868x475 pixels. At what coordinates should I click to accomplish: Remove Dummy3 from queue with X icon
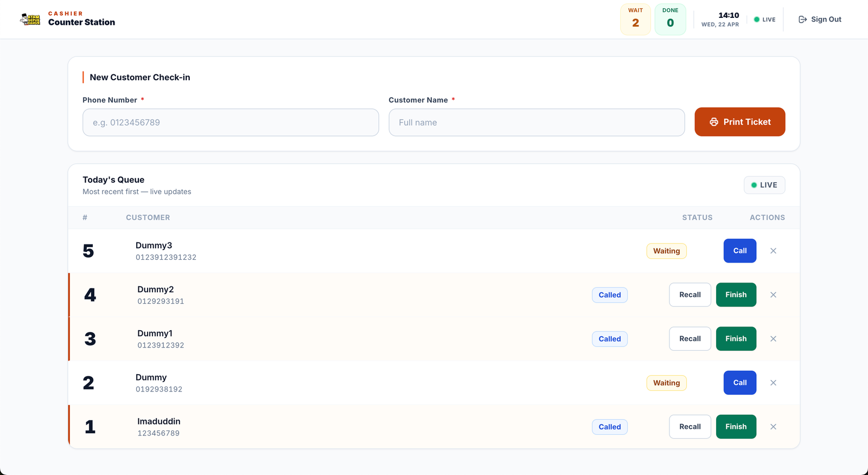773,251
